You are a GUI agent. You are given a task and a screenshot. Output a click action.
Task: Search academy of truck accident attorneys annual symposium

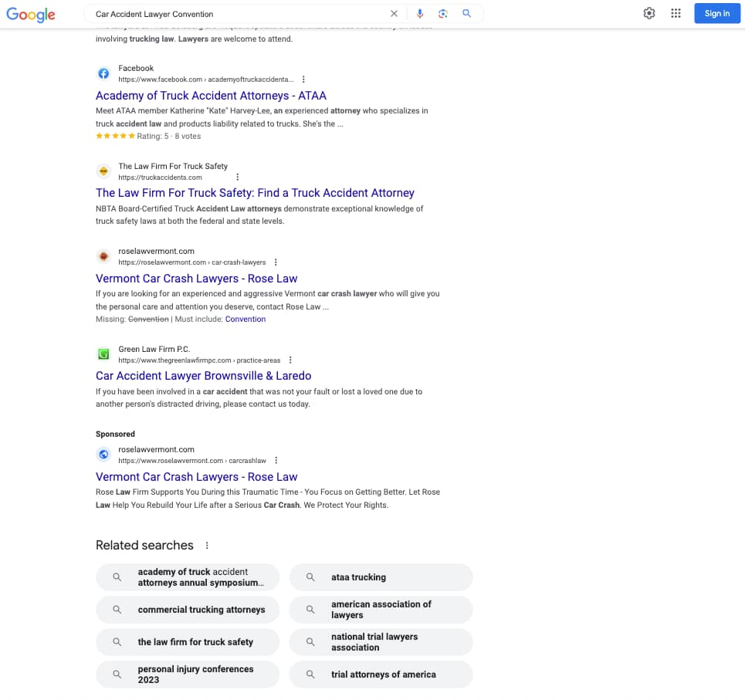188,577
